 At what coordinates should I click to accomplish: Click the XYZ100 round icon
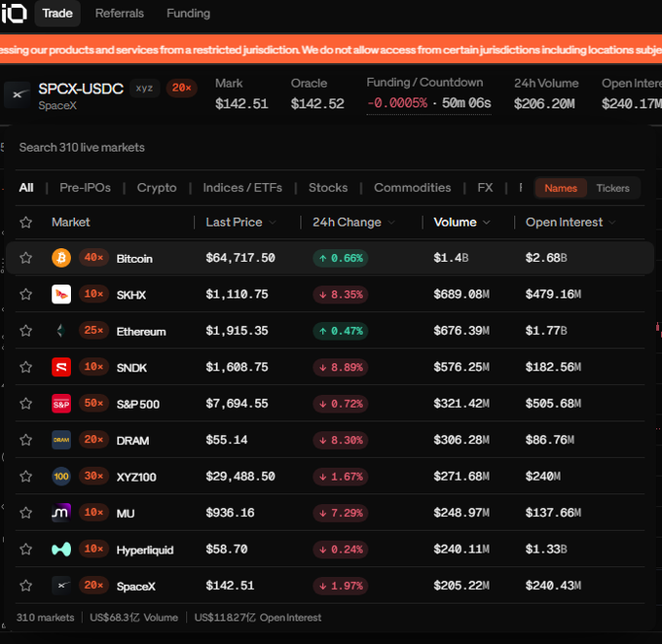click(x=61, y=476)
